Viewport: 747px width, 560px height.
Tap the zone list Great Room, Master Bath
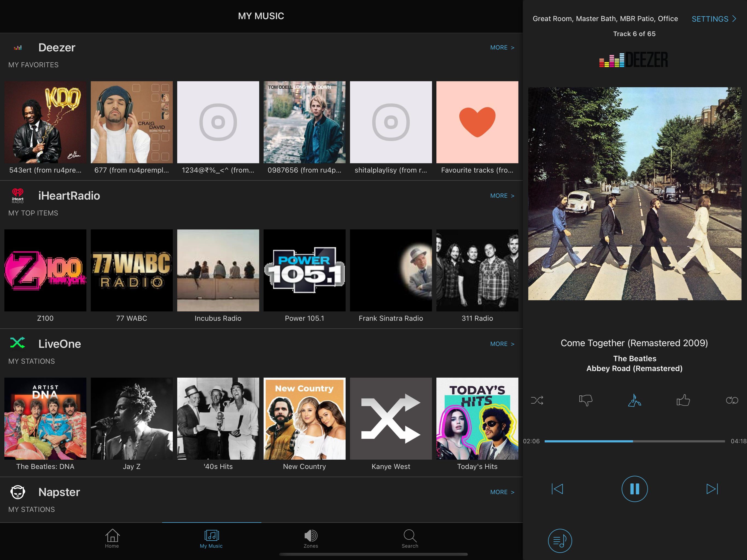(x=606, y=19)
